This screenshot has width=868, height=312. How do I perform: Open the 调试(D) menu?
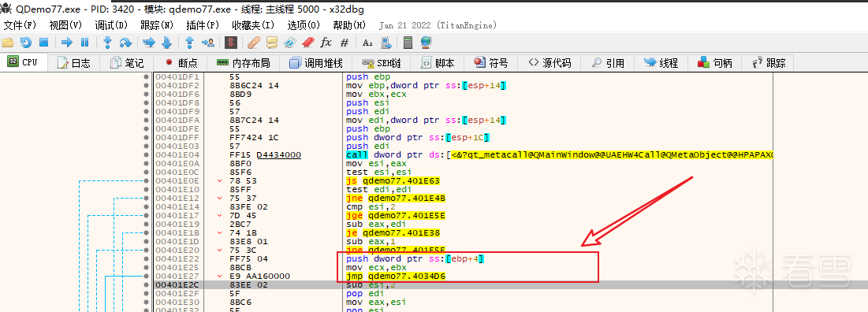[111, 25]
